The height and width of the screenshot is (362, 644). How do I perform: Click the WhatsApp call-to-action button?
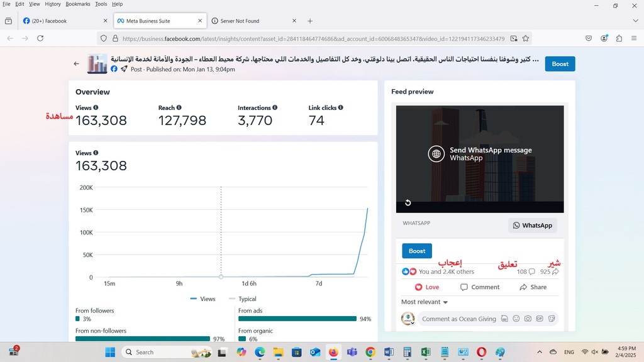point(532,226)
